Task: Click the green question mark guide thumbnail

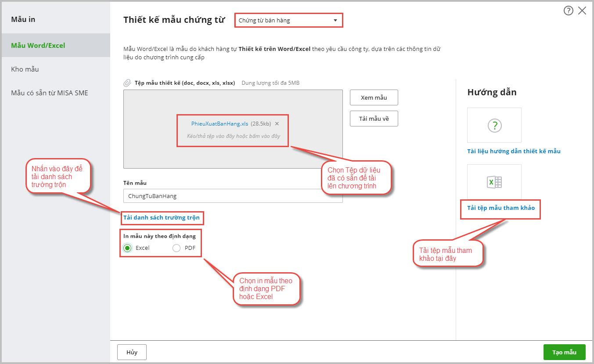Action: 494,126
